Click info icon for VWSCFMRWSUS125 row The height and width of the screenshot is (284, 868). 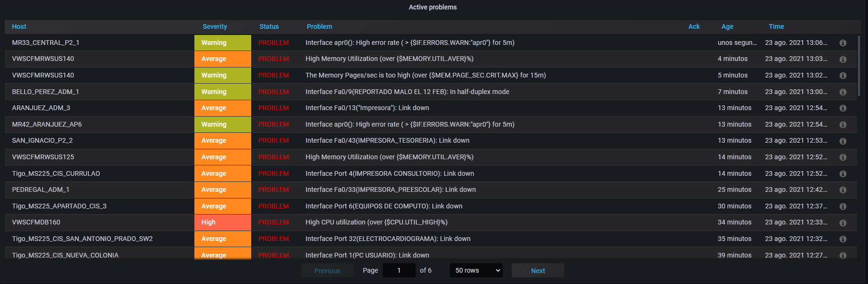[x=843, y=157]
